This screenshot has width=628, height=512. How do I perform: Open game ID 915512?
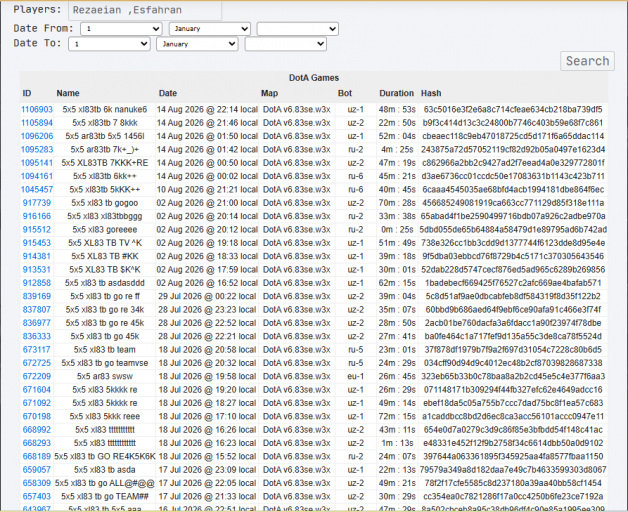coord(37,230)
